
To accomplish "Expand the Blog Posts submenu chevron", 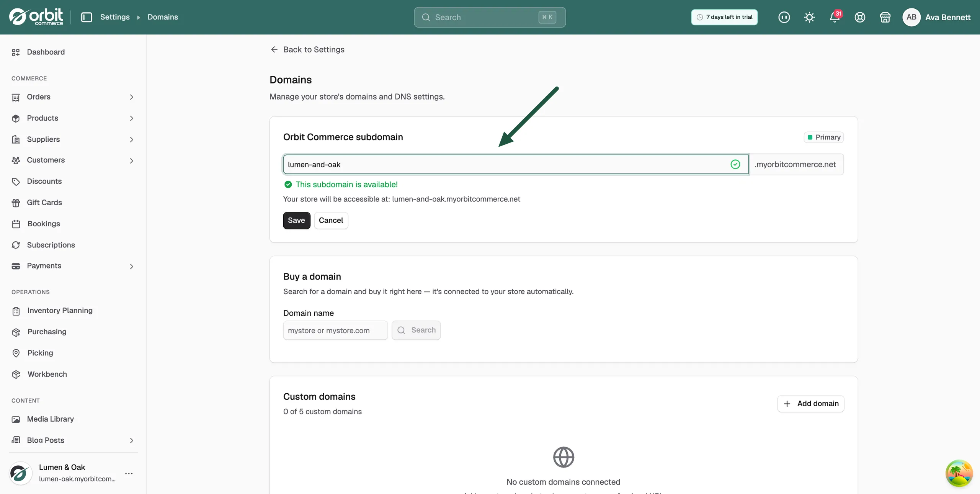I will [131, 440].
